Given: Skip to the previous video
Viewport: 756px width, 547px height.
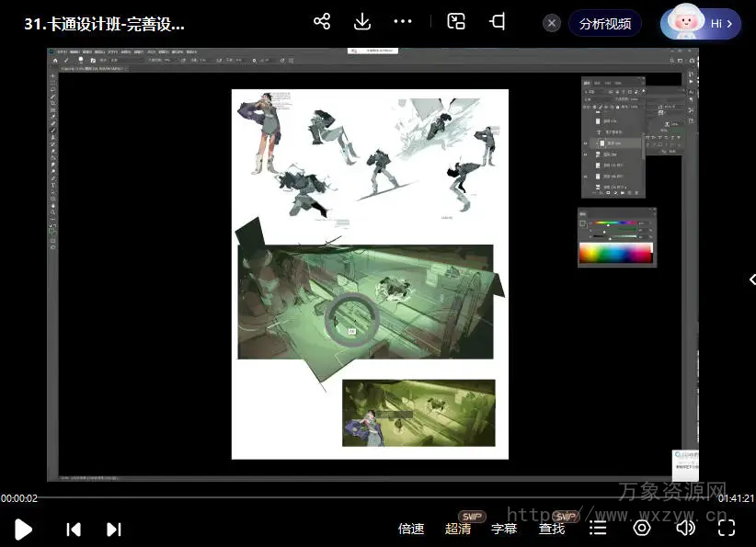Looking at the screenshot, I should click(74, 529).
